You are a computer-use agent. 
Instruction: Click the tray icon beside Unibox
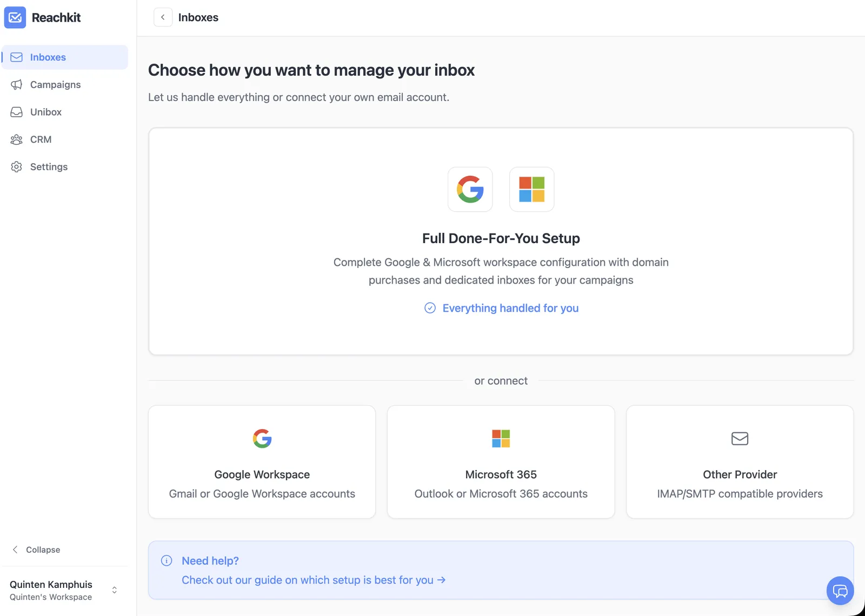coord(17,112)
